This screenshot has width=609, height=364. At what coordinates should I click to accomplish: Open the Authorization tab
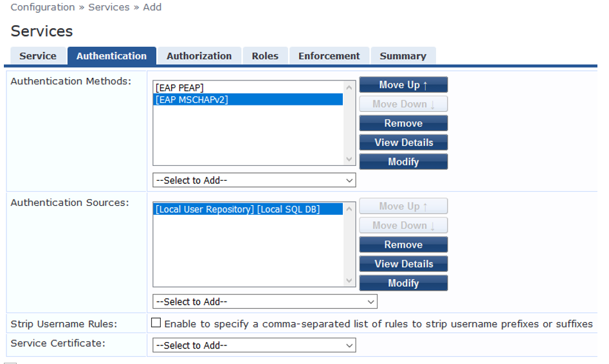199,56
